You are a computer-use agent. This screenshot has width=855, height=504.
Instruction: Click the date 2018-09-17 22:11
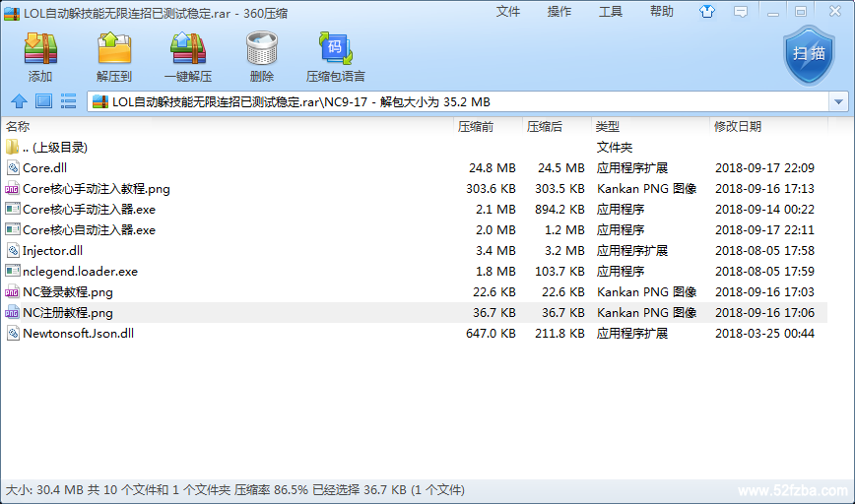764,230
